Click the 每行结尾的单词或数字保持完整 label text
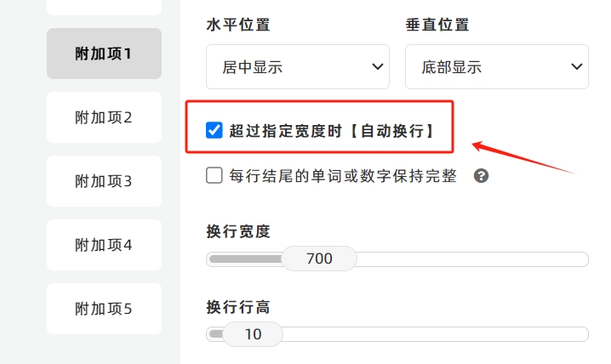 pyautogui.click(x=343, y=176)
